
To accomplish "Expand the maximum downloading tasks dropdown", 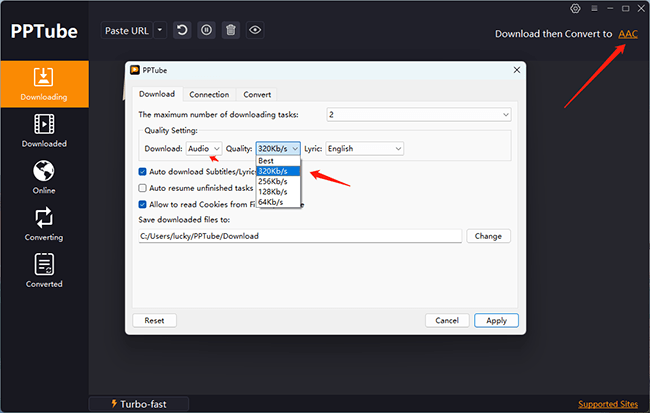I will click(419, 114).
